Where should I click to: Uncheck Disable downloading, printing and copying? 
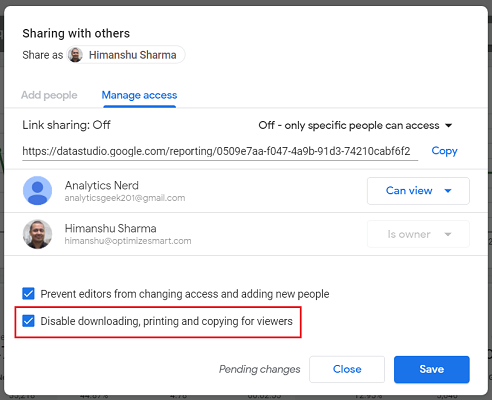click(x=28, y=321)
